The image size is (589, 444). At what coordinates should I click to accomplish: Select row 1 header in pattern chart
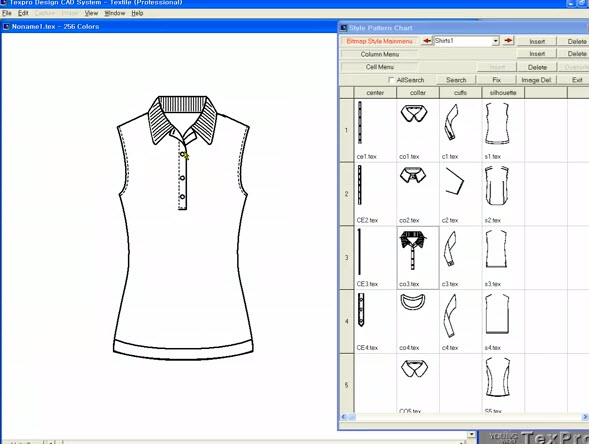[x=346, y=130]
